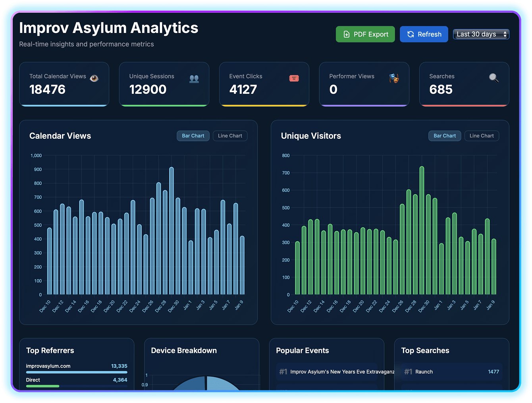This screenshot has width=532, height=403.
Task: Click the people icon on Unique Sessions
Action: point(194,79)
